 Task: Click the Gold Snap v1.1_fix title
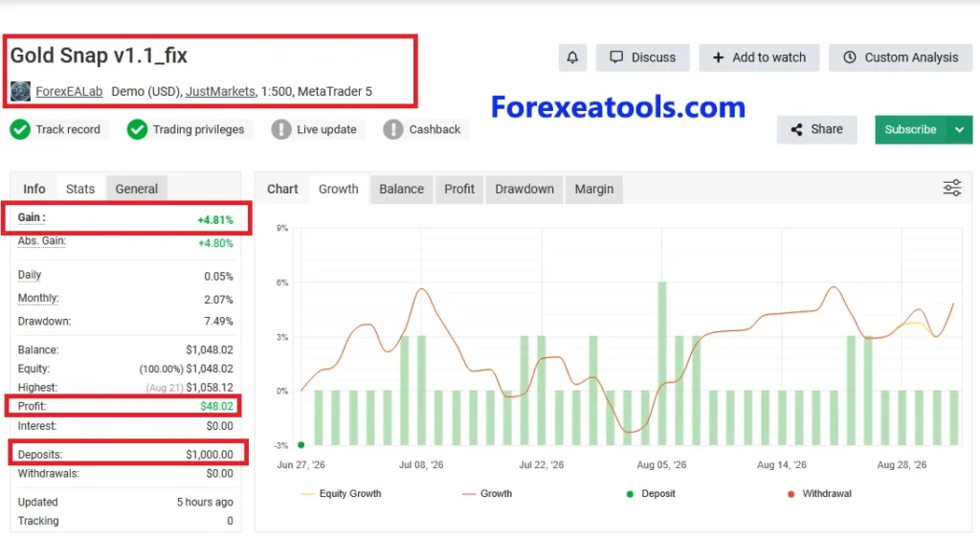coord(99,56)
